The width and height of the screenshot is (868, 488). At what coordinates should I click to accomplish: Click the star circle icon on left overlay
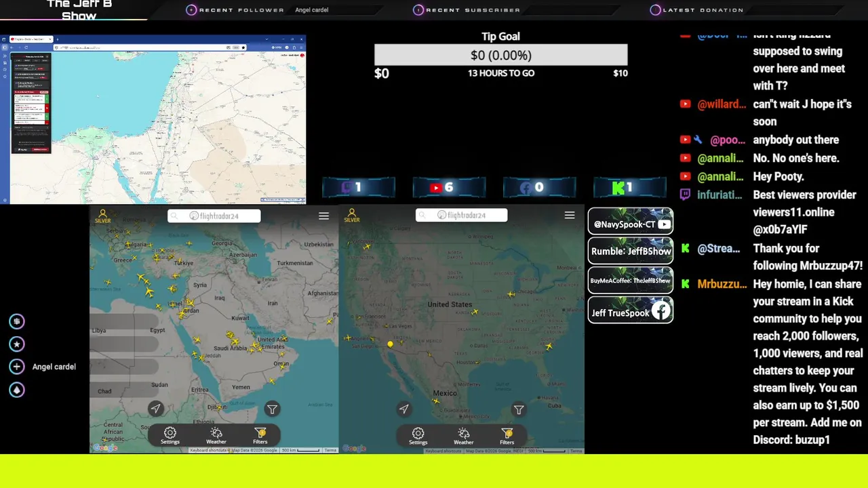(x=17, y=344)
